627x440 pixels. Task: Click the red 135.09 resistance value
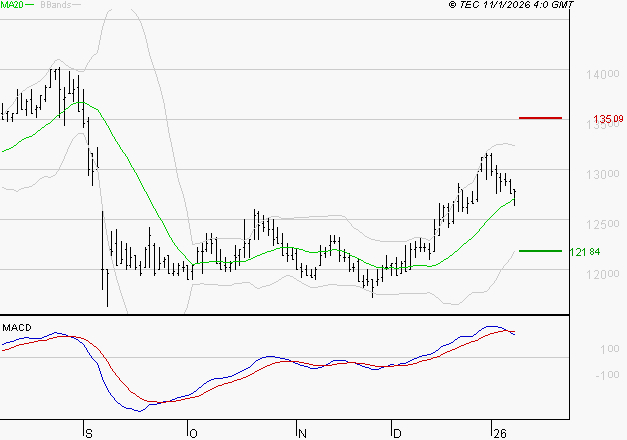coord(608,119)
